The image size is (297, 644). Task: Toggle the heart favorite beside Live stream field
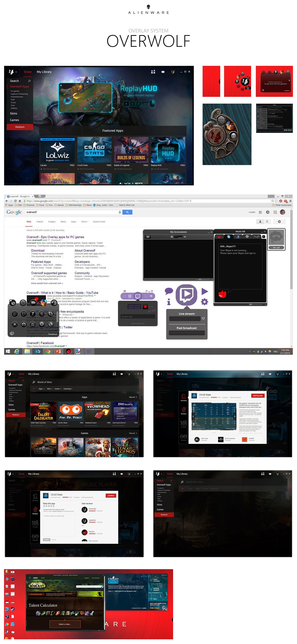(x=203, y=318)
